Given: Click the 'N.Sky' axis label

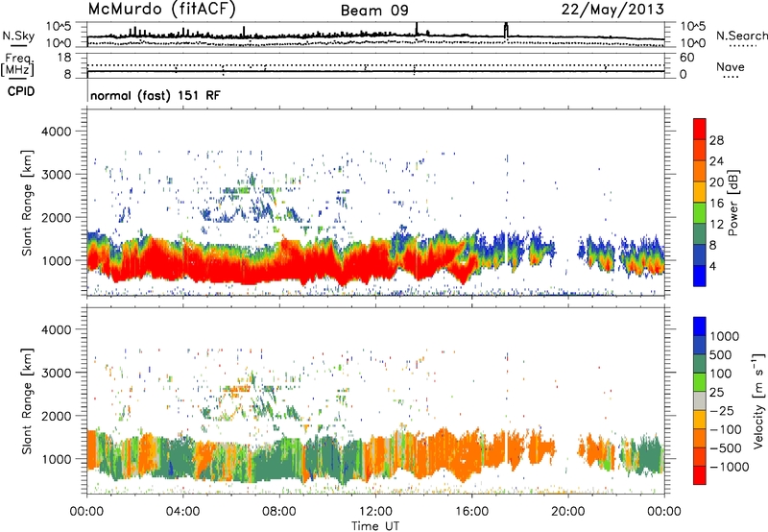Looking at the screenshot, I should (x=18, y=36).
